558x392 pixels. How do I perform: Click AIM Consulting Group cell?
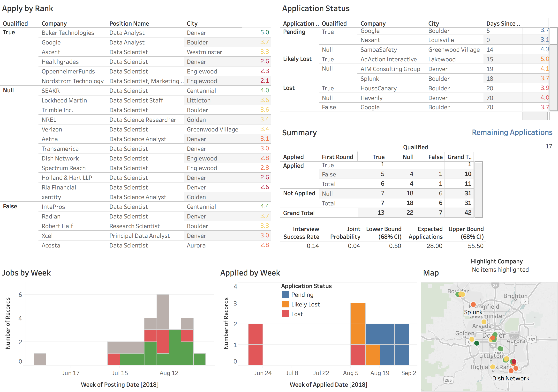(390, 69)
